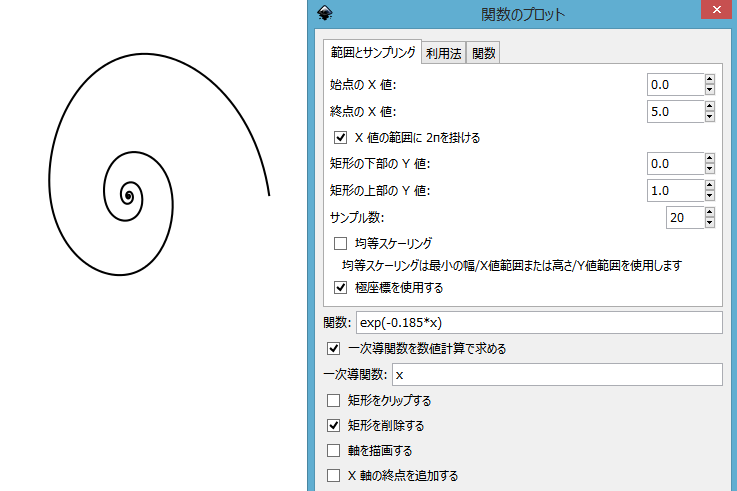Image resolution: width=737 pixels, height=491 pixels.
Task: Decrease サンプル数 using the down arrow
Action: tap(709, 223)
